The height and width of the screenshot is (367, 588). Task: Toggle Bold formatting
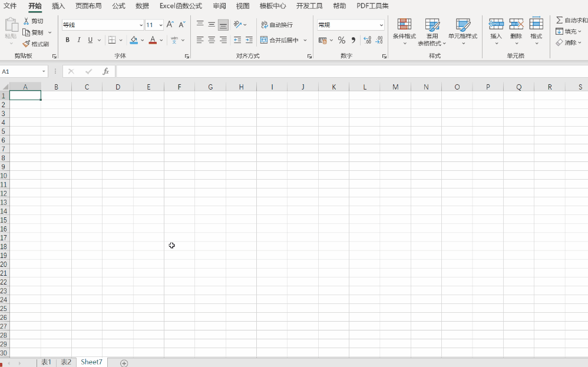tap(68, 39)
